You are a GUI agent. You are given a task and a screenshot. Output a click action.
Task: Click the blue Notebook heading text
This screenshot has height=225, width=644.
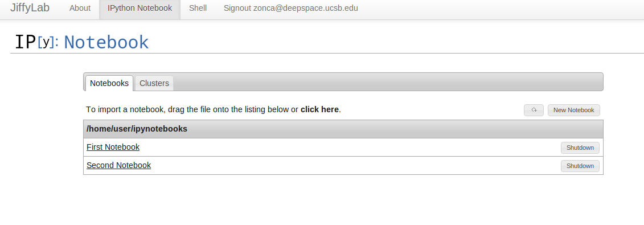tap(106, 42)
